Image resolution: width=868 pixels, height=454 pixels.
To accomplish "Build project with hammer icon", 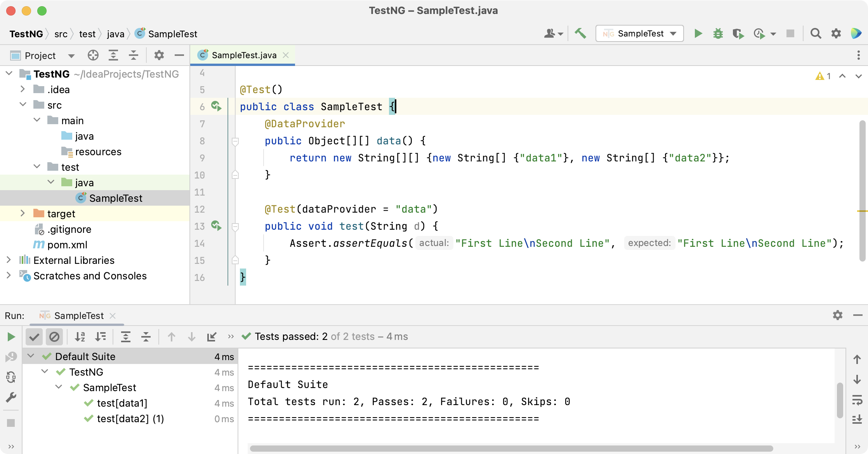I will (580, 33).
